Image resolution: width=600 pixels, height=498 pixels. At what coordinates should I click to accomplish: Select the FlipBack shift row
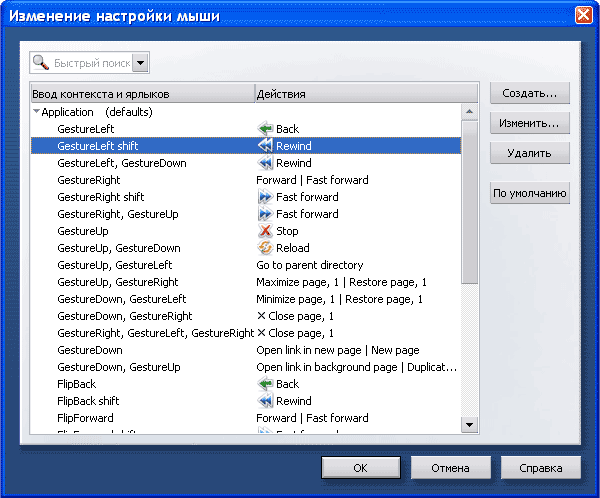246,401
